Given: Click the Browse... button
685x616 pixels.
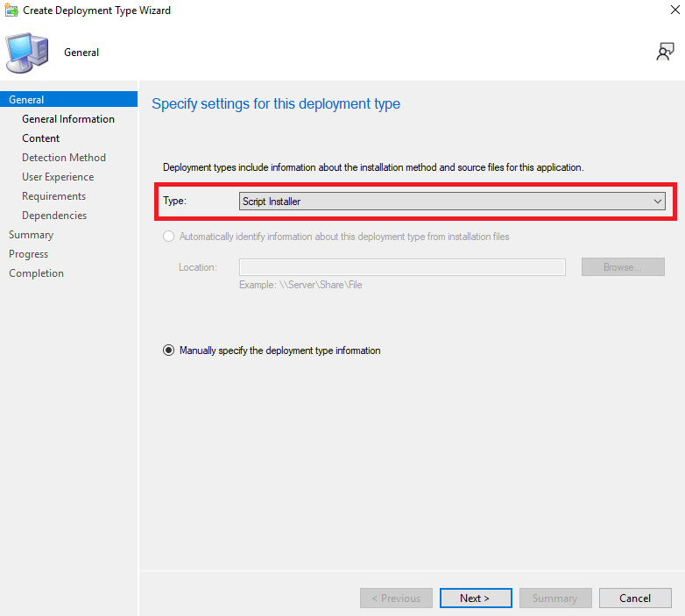Looking at the screenshot, I should coord(623,267).
